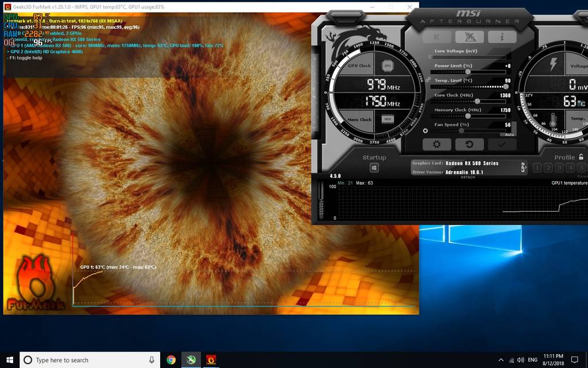The width and height of the screenshot is (588, 368).
Task: Click the OC Scanner jet icon button
Action: pos(469,37)
